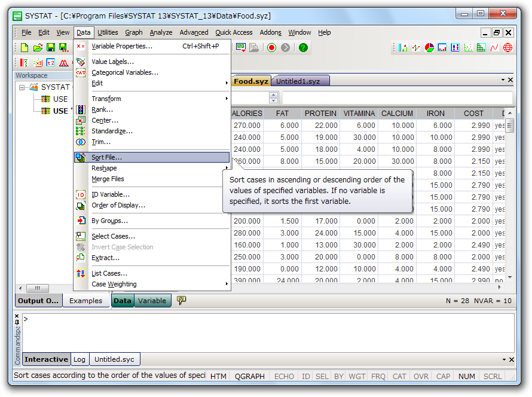Open the Untitled.syc command tab
This screenshot has height=397, width=532.
tap(114, 359)
